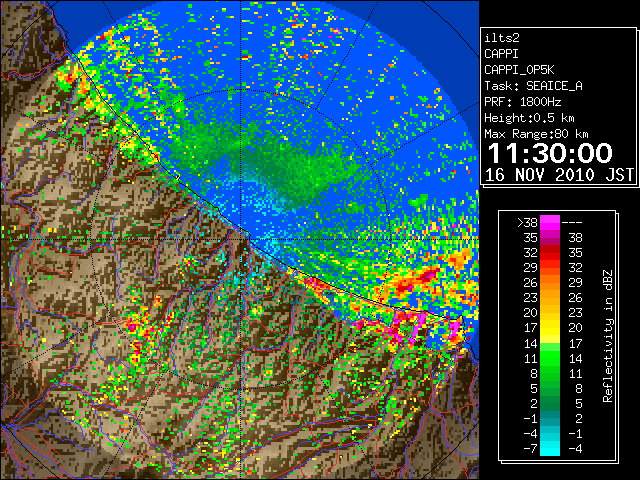Viewport: 640px width, 480px height.
Task: Click the 'Max Range:80 km' line
Action: (536, 134)
